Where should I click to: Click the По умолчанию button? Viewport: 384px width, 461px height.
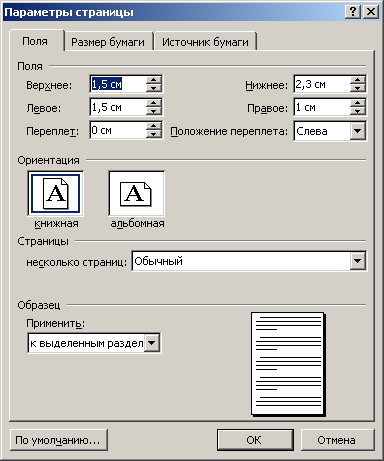[58, 440]
